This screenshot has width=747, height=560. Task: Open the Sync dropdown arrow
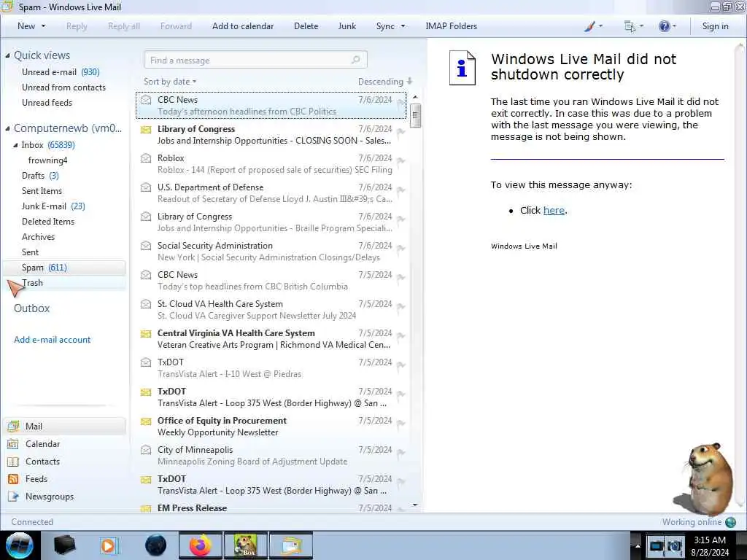403,26
